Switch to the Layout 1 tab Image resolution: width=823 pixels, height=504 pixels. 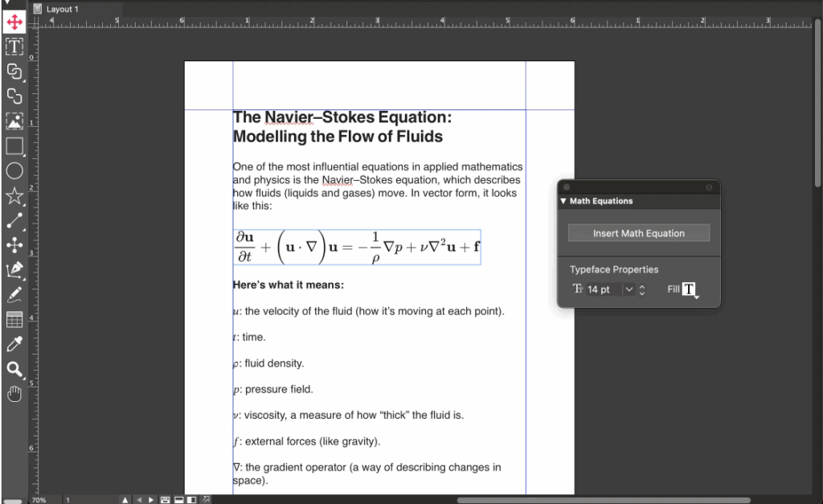coord(63,9)
